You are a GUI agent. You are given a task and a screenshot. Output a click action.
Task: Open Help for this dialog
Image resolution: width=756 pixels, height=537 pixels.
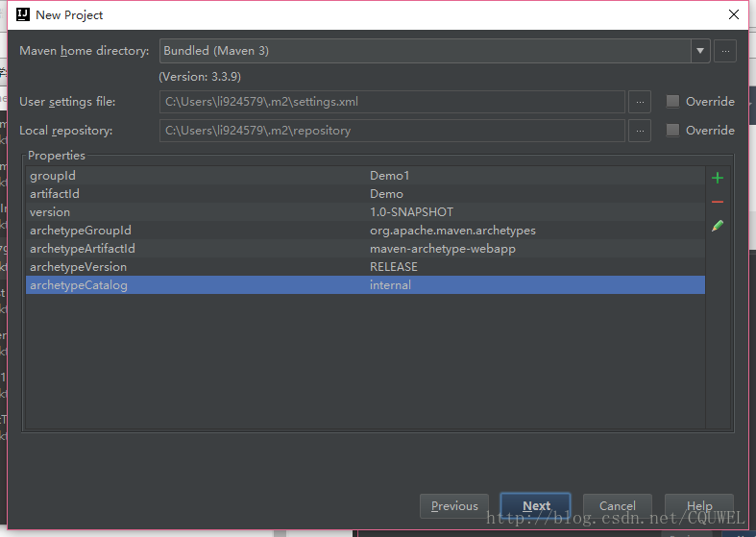click(699, 505)
